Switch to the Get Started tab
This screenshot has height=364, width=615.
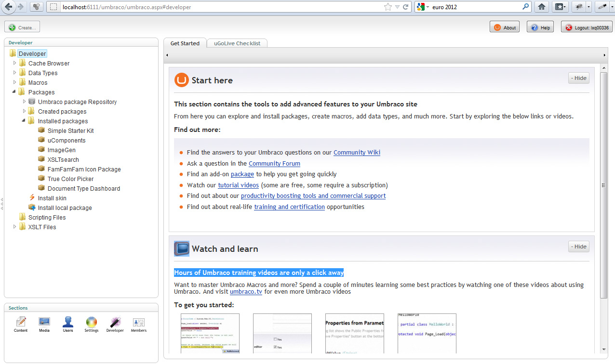185,43
